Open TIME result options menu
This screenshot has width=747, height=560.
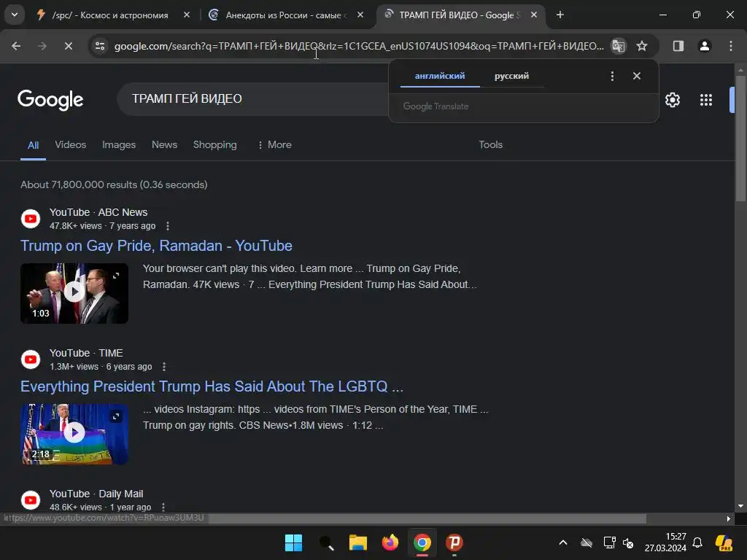point(164,367)
